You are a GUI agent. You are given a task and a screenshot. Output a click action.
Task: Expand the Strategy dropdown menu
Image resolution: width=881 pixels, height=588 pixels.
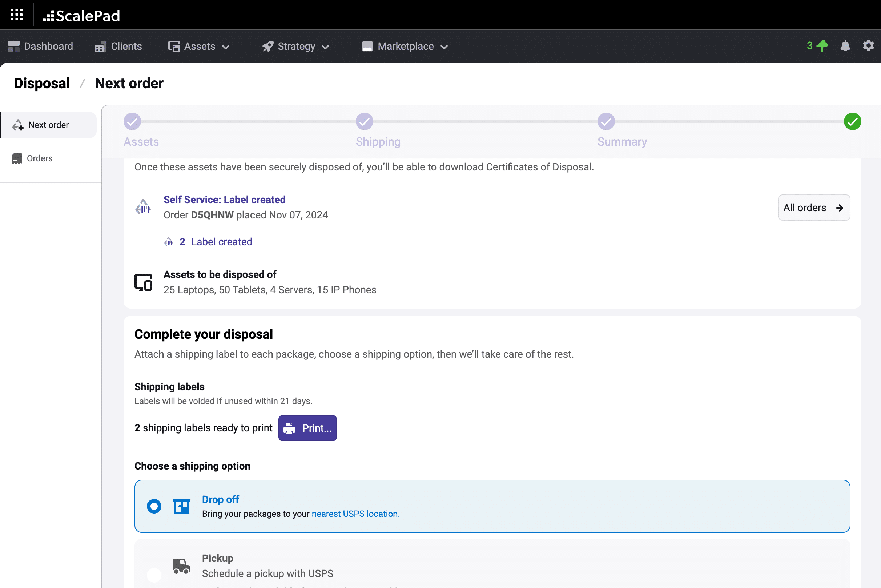[296, 47]
